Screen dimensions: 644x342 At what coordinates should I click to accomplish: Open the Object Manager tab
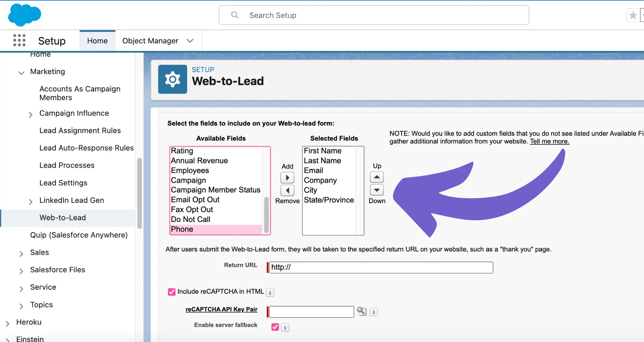pyautogui.click(x=150, y=41)
